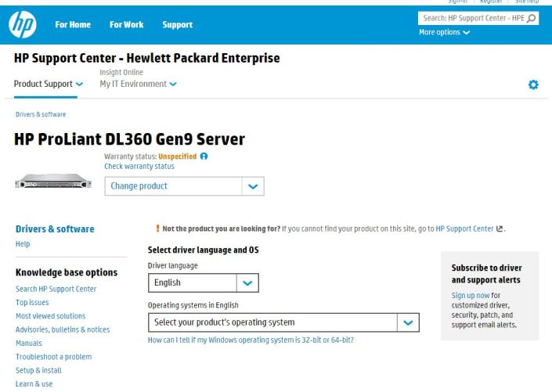Screen dimensions: 552x392
Task: Click Check warranty status link
Action: click(x=139, y=166)
